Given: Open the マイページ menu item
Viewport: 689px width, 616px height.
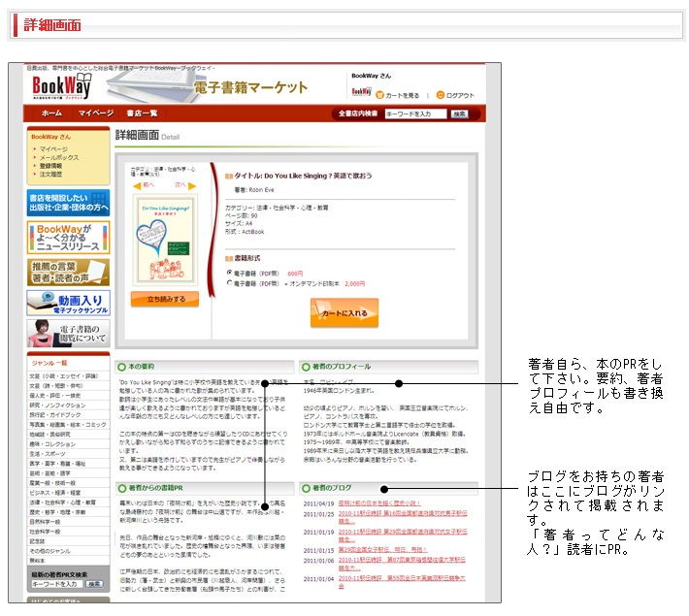Looking at the screenshot, I should click(96, 113).
